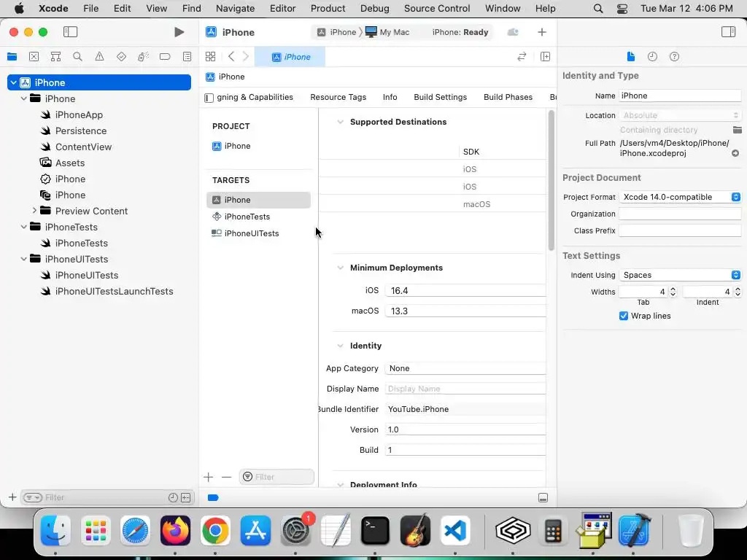The image size is (747, 560).
Task: Open the Debug navigator spray icon
Action: pyautogui.click(x=143, y=57)
